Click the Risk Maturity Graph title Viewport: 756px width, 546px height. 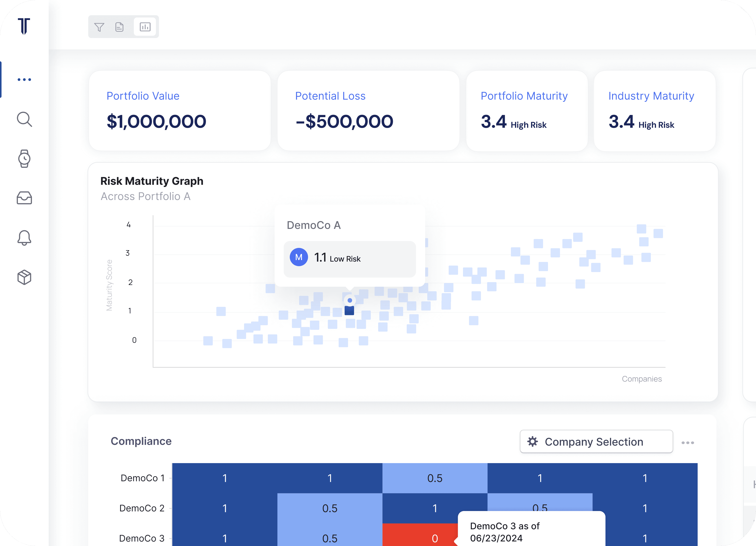[x=152, y=181]
